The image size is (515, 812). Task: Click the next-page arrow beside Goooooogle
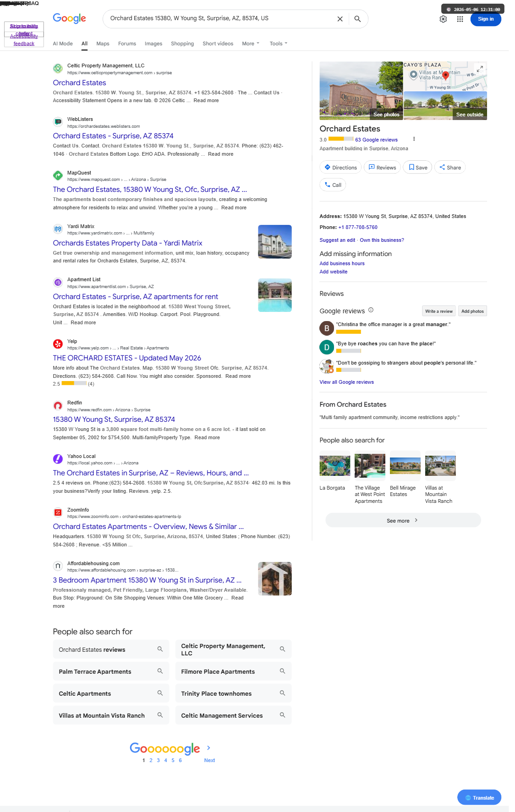click(208, 748)
